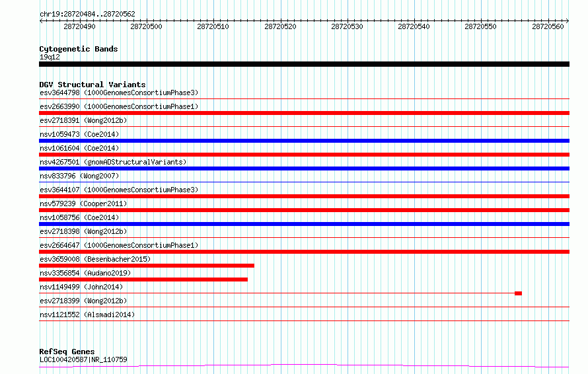Click the 19q12 band label

coord(50,57)
